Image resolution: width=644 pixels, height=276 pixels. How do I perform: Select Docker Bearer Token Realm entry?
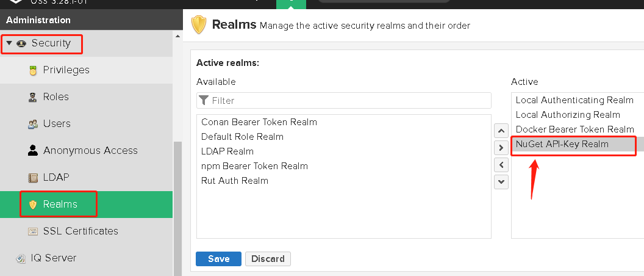coord(574,129)
